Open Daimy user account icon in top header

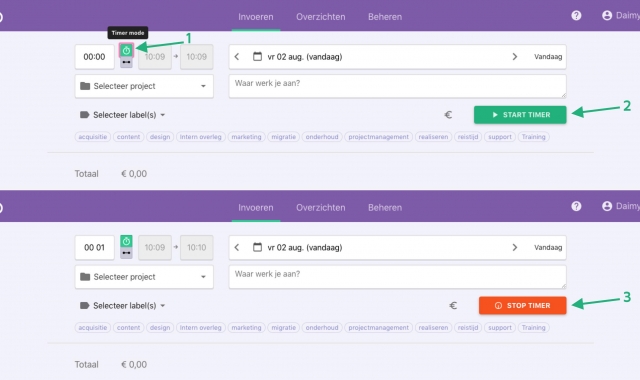point(607,16)
